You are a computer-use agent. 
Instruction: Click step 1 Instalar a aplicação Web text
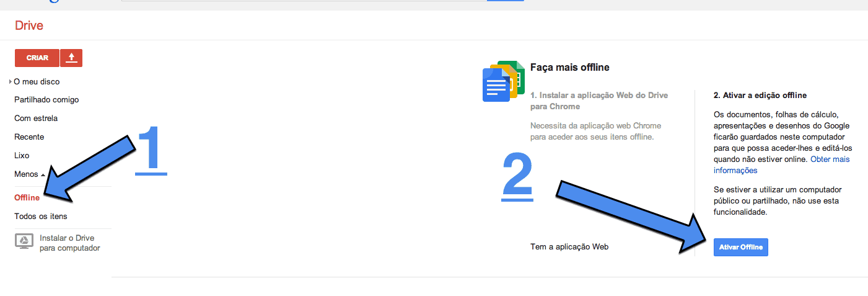pos(599,101)
